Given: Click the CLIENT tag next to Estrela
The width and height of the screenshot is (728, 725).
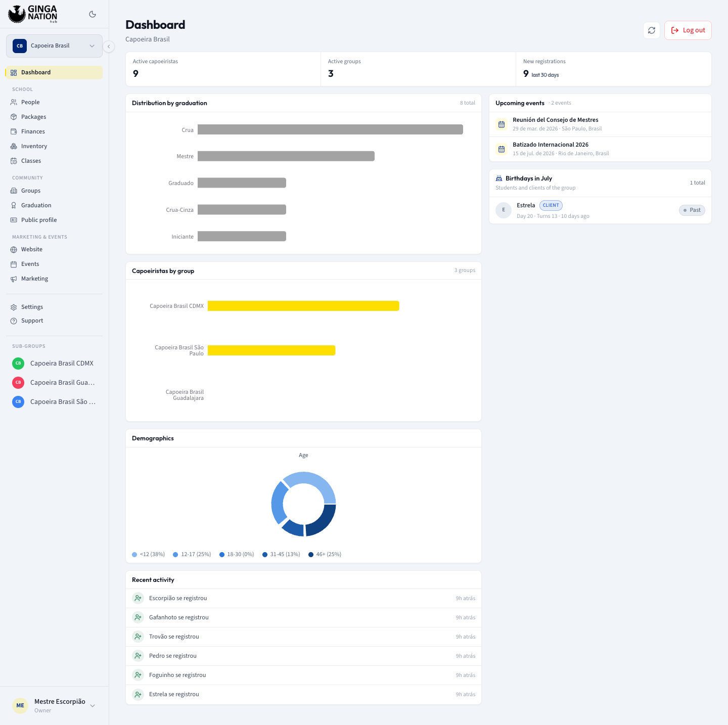Looking at the screenshot, I should (551, 205).
